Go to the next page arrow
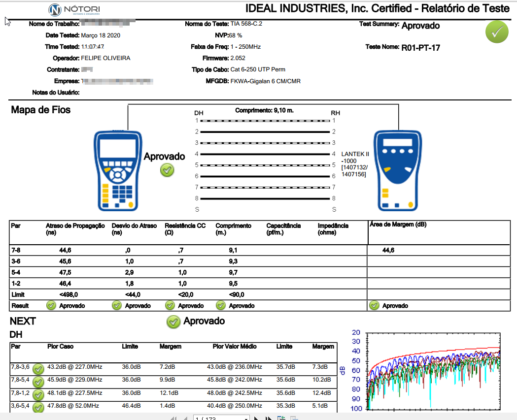 click(256, 419)
